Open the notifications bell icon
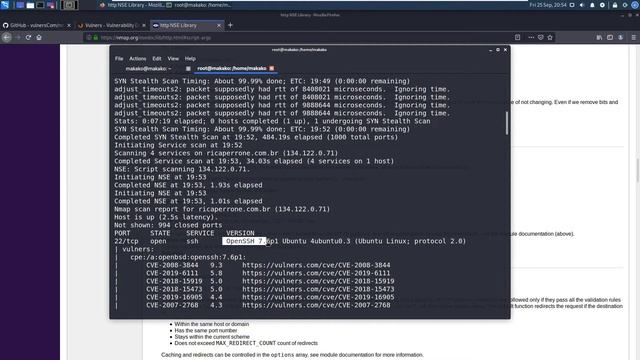The width and height of the screenshot is (640, 360). (x=592, y=5)
